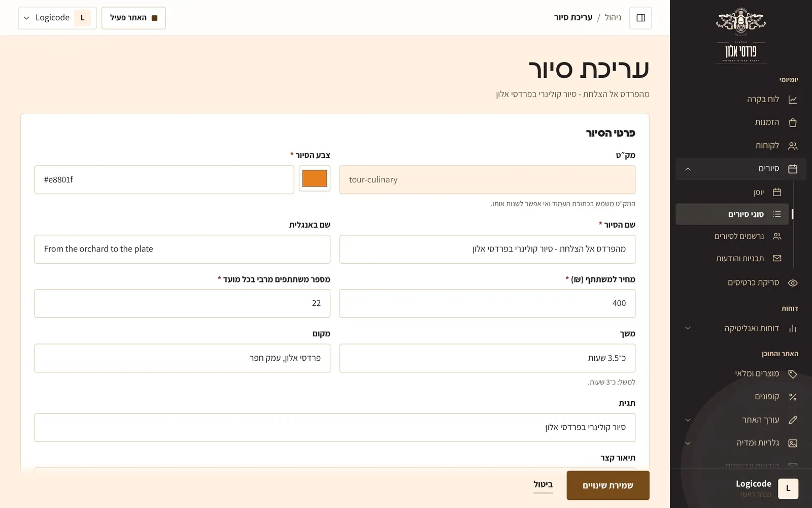Viewport: 812px width, 508px height.
Task: Click the פרדסי אלון logo
Action: pos(741,36)
